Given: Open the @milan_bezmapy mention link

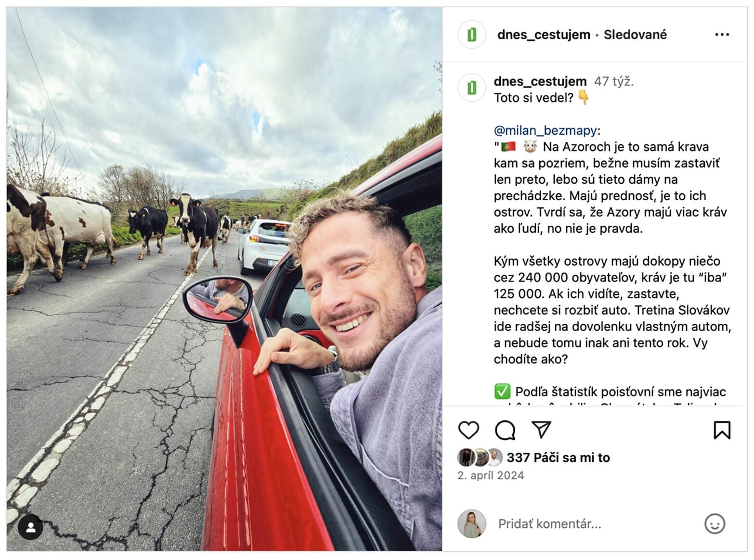Looking at the screenshot, I should (x=546, y=130).
